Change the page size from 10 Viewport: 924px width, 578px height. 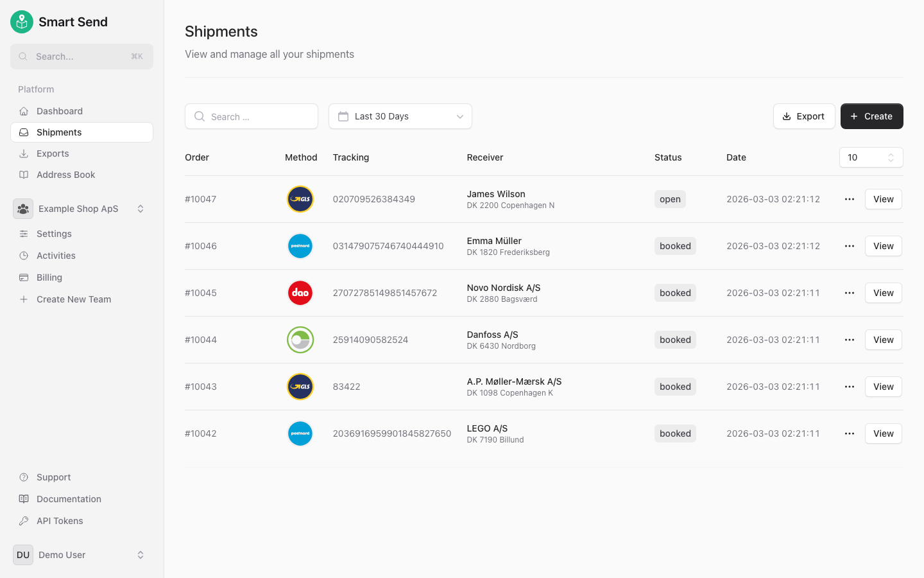pyautogui.click(x=871, y=157)
